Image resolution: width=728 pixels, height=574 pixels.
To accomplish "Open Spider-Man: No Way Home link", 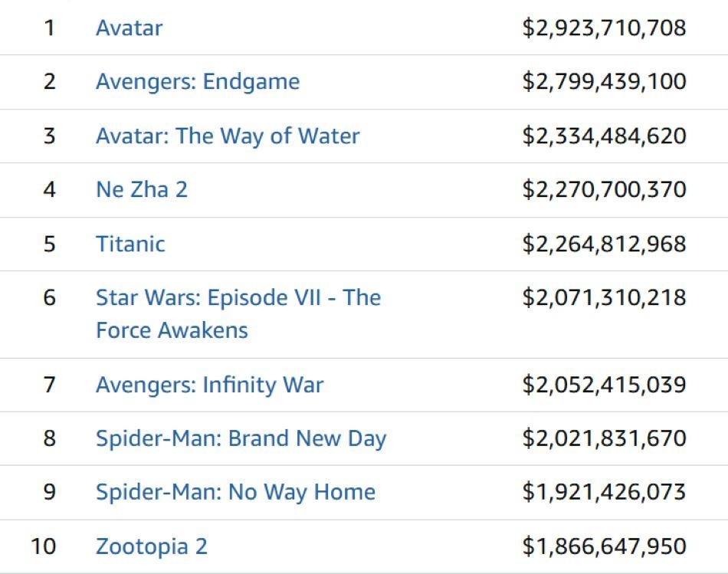I will (x=235, y=493).
